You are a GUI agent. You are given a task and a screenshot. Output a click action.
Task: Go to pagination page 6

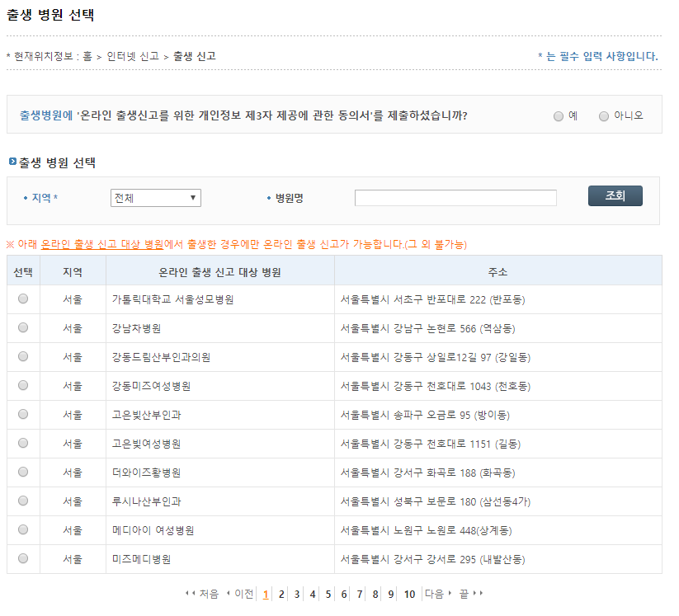click(344, 594)
